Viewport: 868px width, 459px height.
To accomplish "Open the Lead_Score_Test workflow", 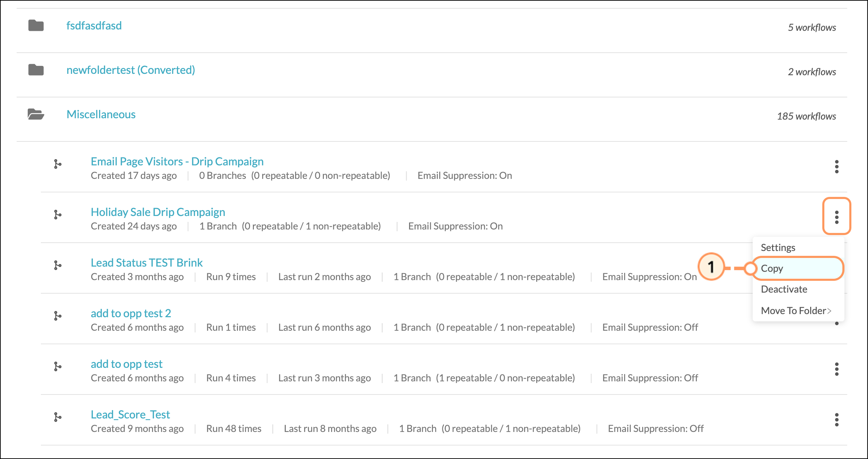I will [x=130, y=415].
